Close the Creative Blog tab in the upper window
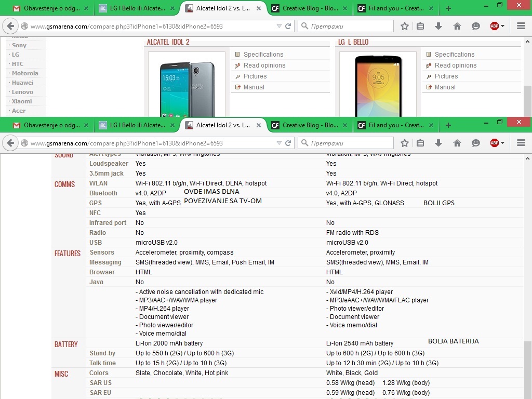The height and width of the screenshot is (399, 532). pos(345,8)
